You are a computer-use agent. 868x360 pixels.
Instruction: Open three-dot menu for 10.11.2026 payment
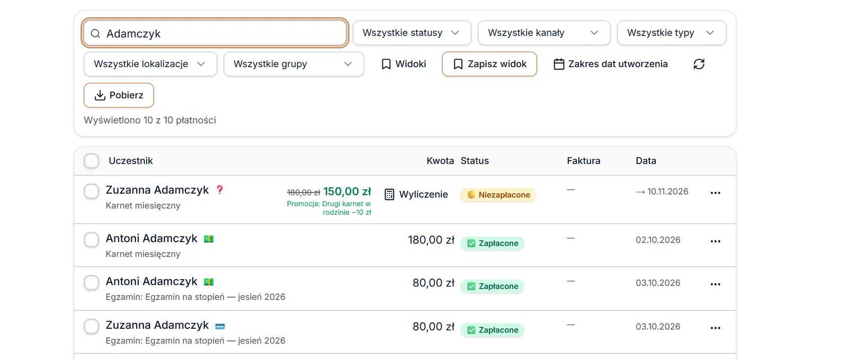716,193
